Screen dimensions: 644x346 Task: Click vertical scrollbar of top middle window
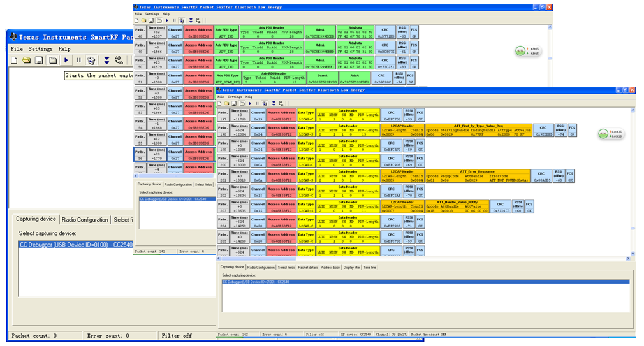pos(550,57)
